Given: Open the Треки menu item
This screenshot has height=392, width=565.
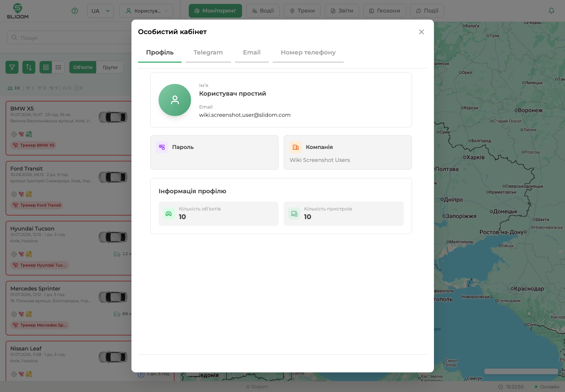Looking at the screenshot, I should 302,11.
